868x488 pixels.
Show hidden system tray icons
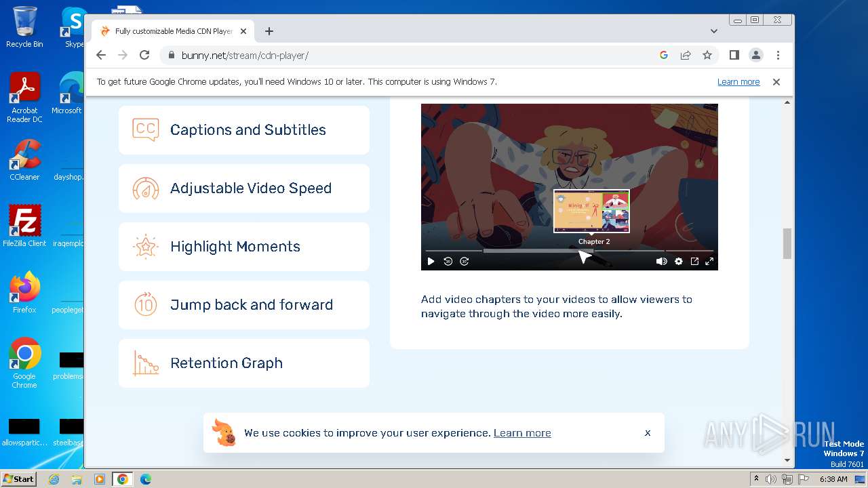(x=755, y=479)
